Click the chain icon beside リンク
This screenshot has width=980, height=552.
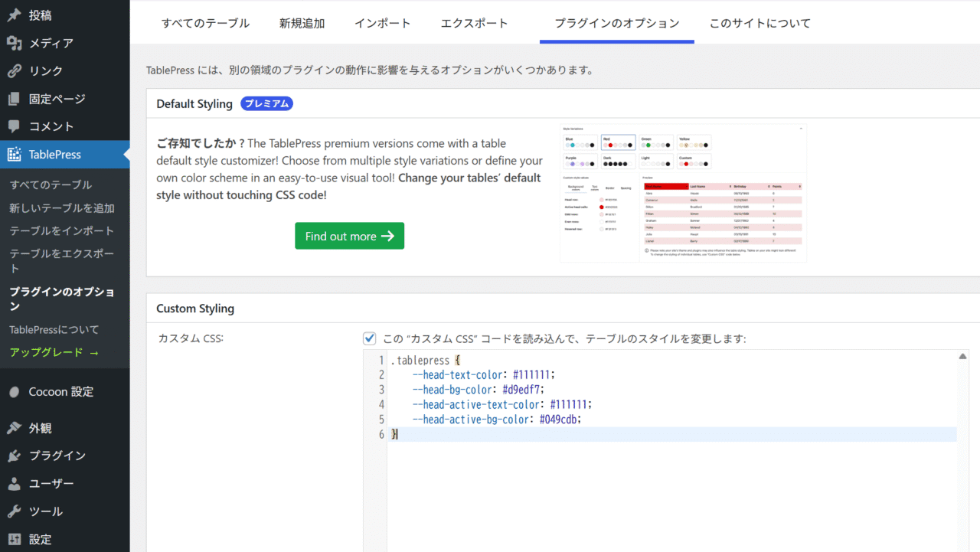[x=14, y=71]
